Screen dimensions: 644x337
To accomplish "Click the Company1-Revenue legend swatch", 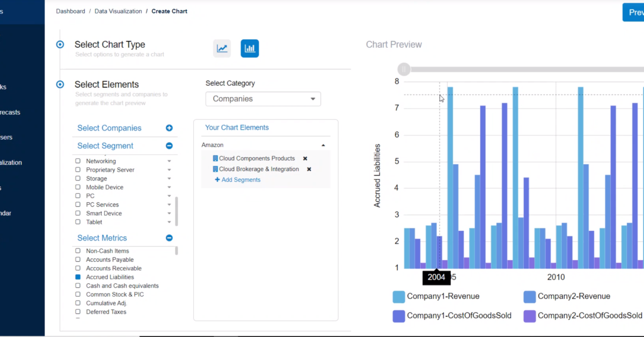I will 399,296.
